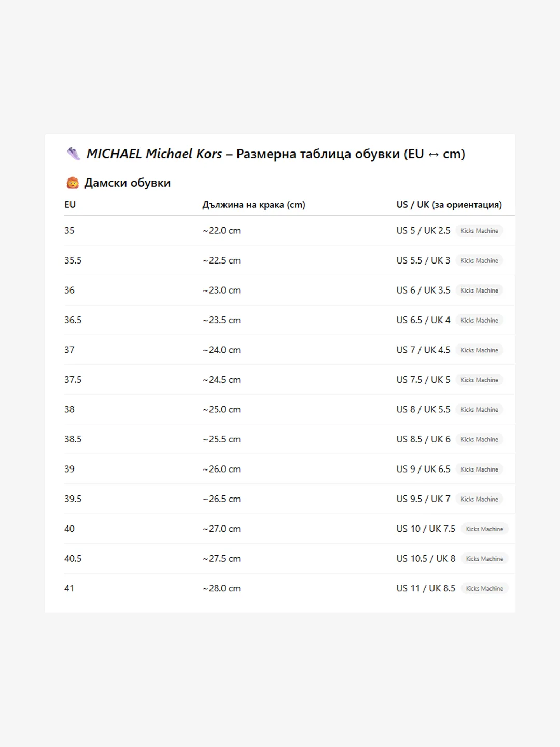Open Kicks Machine chip beside US 6.5 / UK 4
560x747 pixels.
(x=479, y=321)
